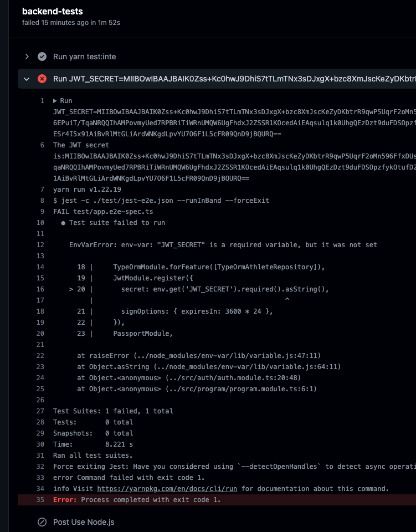This screenshot has width=416, height=532.
Task: Click the backend-tests job heading
Action: click(x=53, y=11)
